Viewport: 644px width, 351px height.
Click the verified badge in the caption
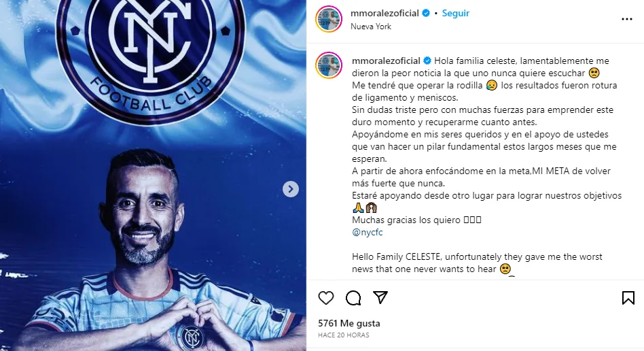click(x=427, y=61)
